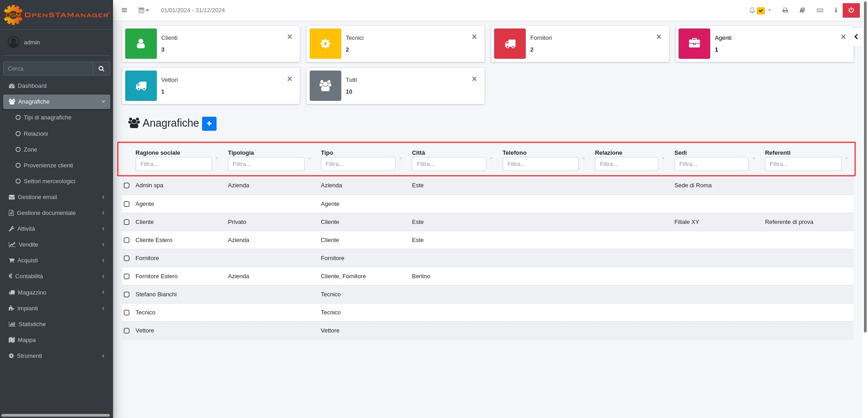Click the printer icon in top bar

(785, 10)
